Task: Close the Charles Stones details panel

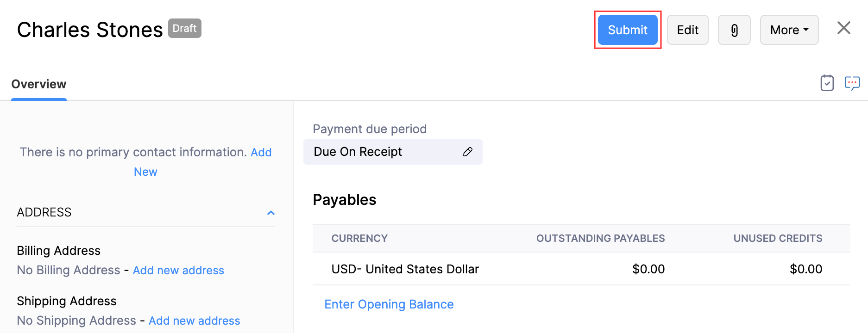Action: tap(843, 28)
